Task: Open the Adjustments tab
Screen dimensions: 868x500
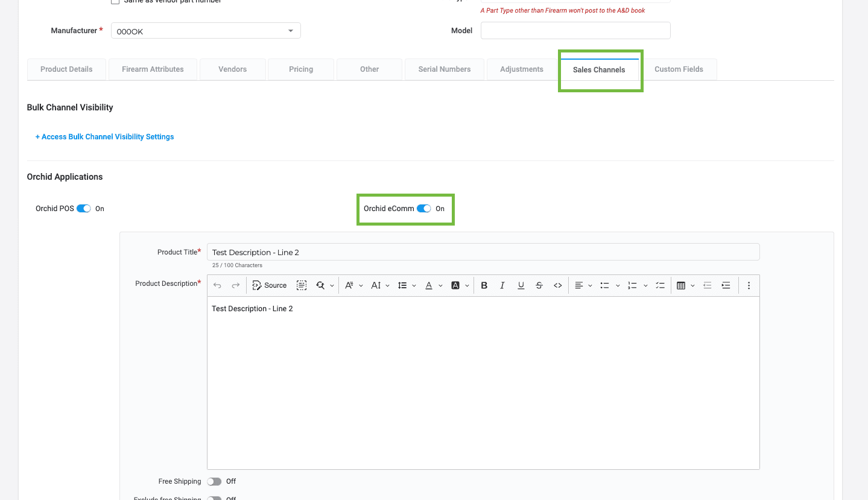Action: pos(522,69)
